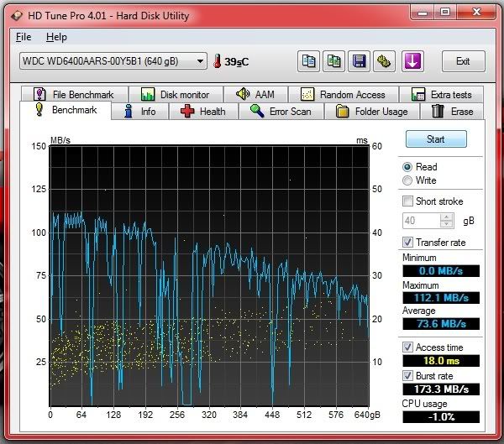The height and width of the screenshot is (444, 504).
Task: Open the Help menu
Action: pos(56,37)
